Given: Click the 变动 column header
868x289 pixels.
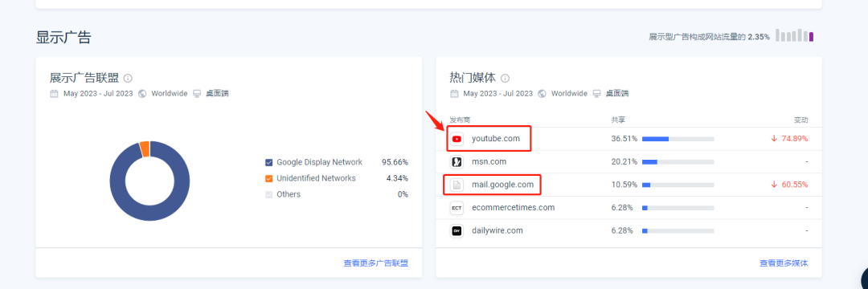Looking at the screenshot, I should pos(801,120).
